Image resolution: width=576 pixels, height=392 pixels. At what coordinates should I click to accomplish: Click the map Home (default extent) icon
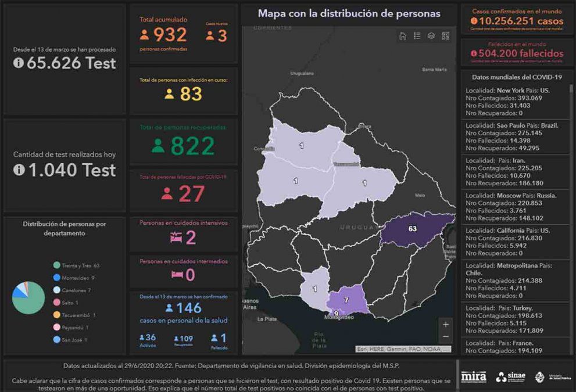tap(403, 36)
